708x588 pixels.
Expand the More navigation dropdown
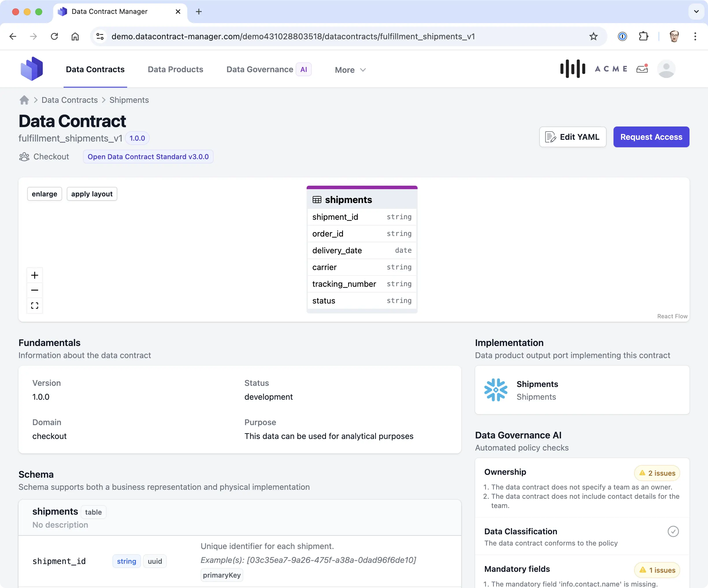[350, 70]
